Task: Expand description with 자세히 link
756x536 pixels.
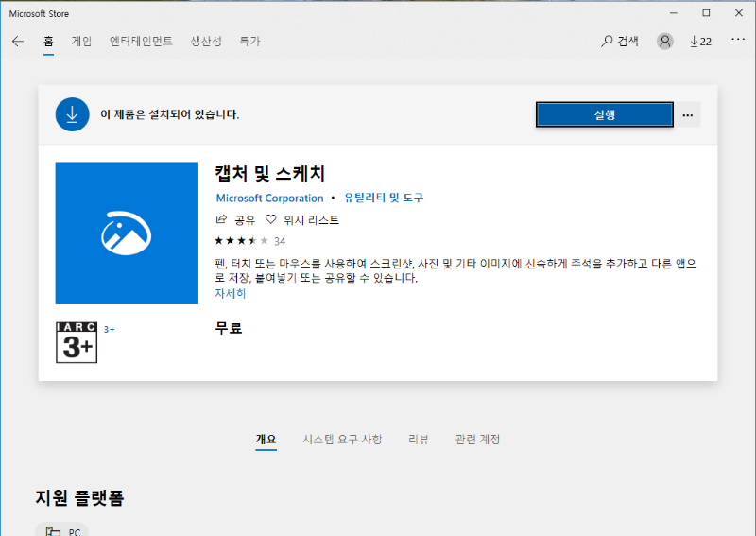Action: [231, 293]
